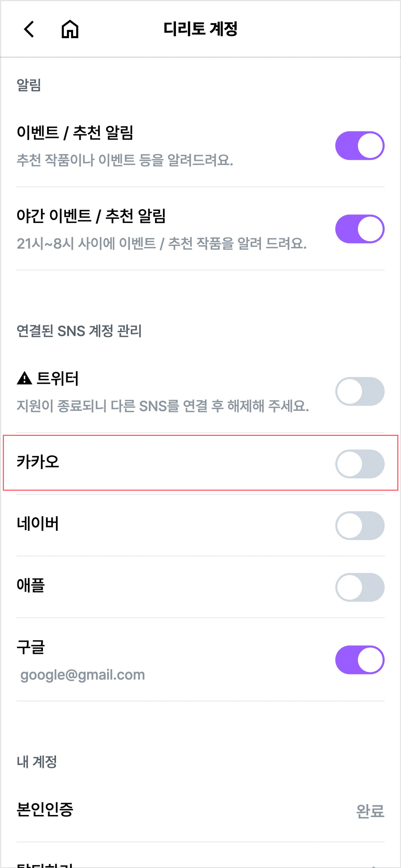The width and height of the screenshot is (401, 868).
Task: Tap the 완료 status text
Action: [370, 811]
